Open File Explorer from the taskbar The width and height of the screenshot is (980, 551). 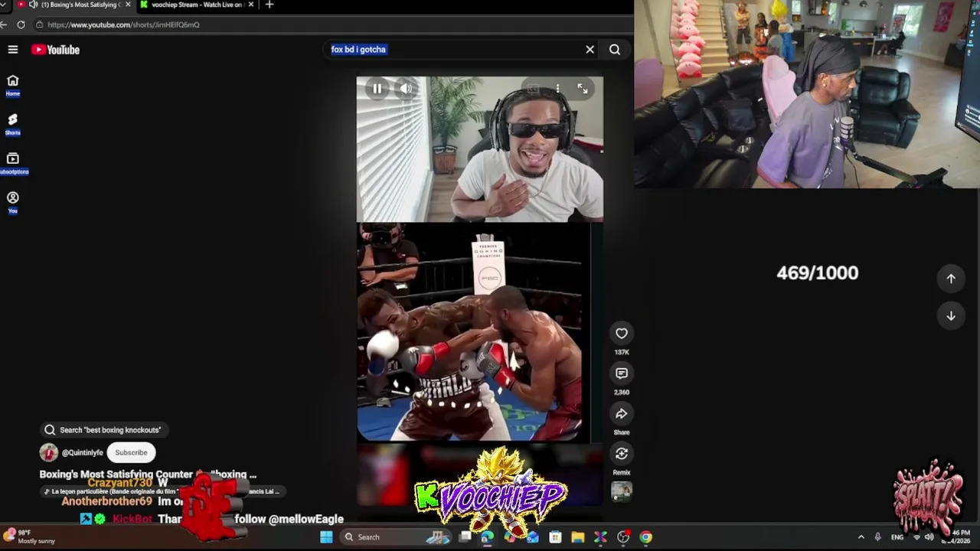click(x=578, y=537)
